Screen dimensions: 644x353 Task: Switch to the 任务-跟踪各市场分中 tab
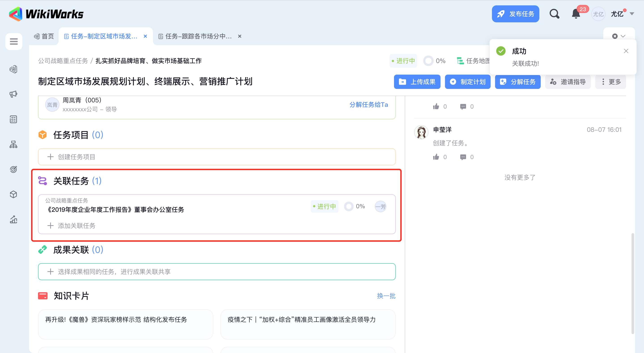point(198,36)
